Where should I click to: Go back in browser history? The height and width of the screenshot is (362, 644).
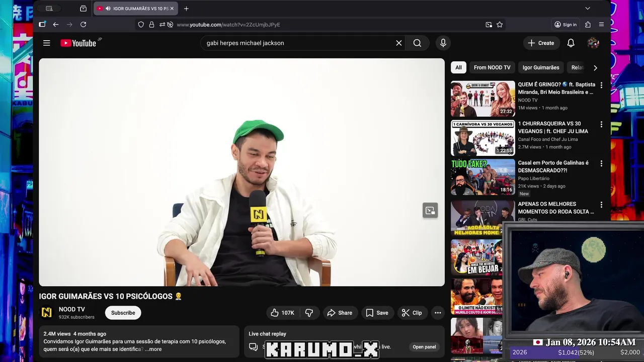(x=56, y=25)
